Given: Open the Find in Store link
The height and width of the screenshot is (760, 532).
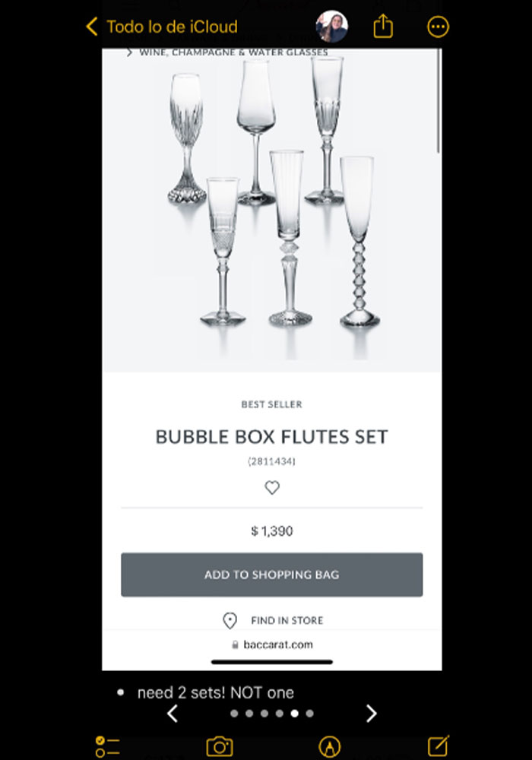Looking at the screenshot, I should [287, 621].
